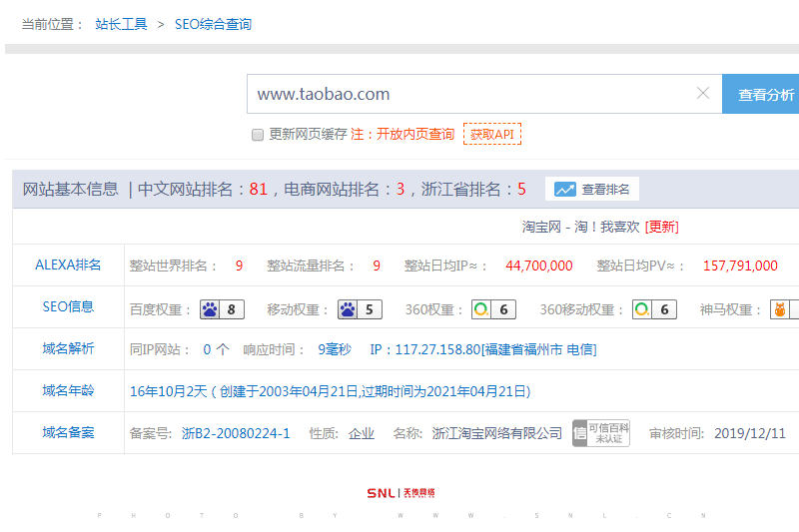The width and height of the screenshot is (799, 532).
Task: Clear the domain search field with X
Action: (x=703, y=93)
